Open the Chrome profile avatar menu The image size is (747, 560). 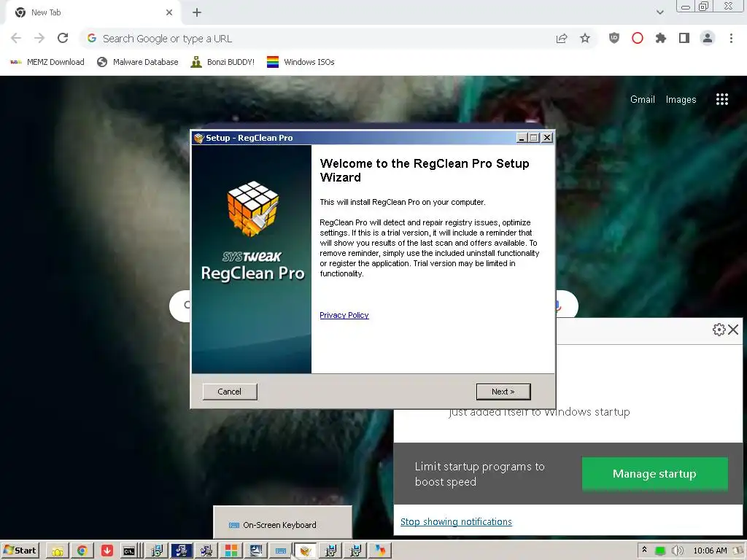point(708,38)
